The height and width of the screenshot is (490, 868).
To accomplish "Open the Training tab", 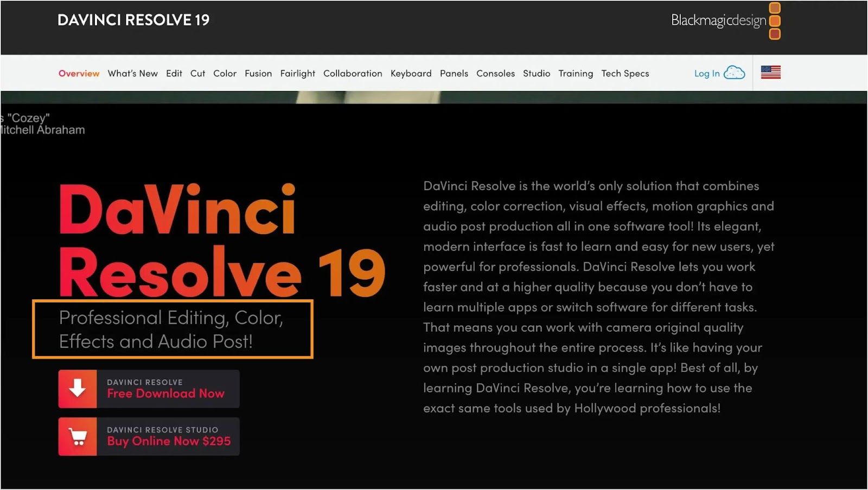I will [576, 73].
